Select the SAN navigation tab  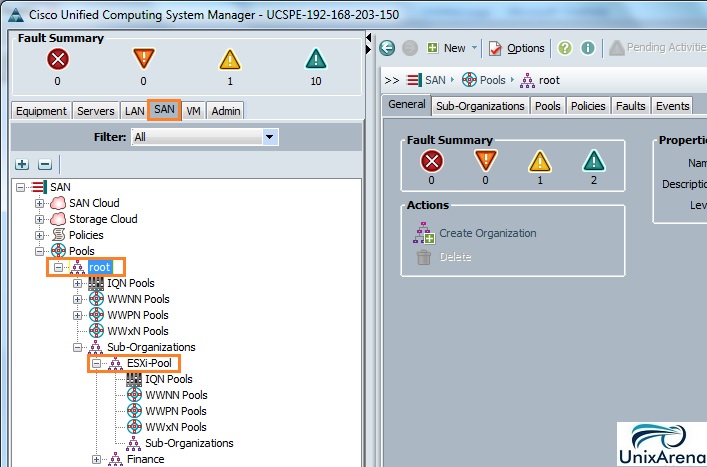[x=164, y=110]
